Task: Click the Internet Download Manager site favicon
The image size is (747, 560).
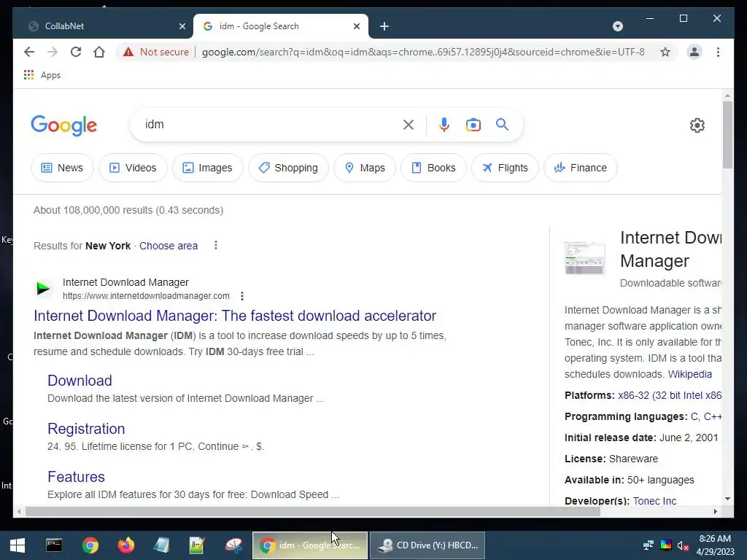Action: click(43, 288)
